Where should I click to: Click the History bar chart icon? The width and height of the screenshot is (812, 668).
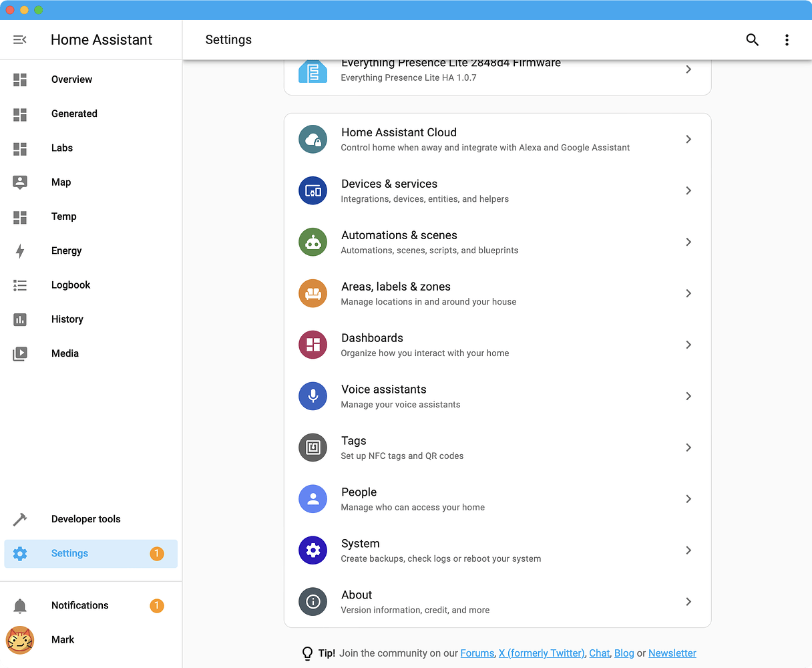click(x=20, y=319)
